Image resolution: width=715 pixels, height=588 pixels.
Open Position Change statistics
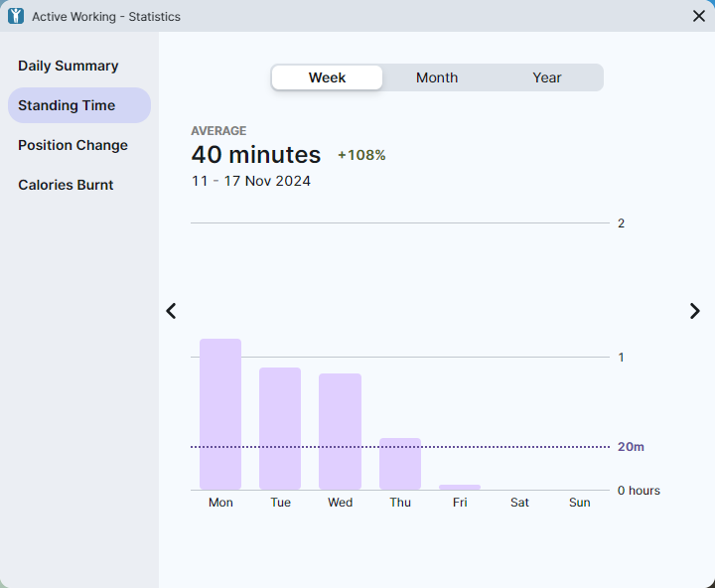[72, 145]
